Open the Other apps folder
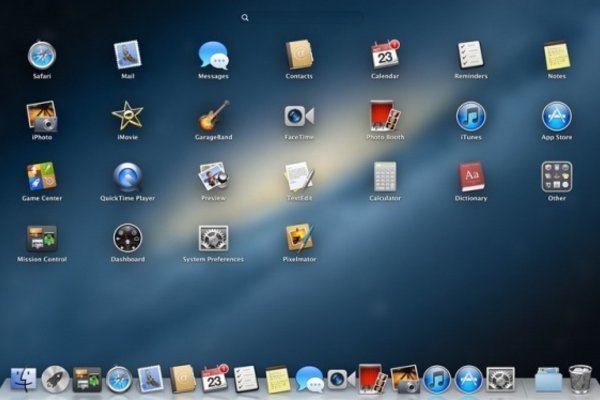 pyautogui.click(x=557, y=177)
